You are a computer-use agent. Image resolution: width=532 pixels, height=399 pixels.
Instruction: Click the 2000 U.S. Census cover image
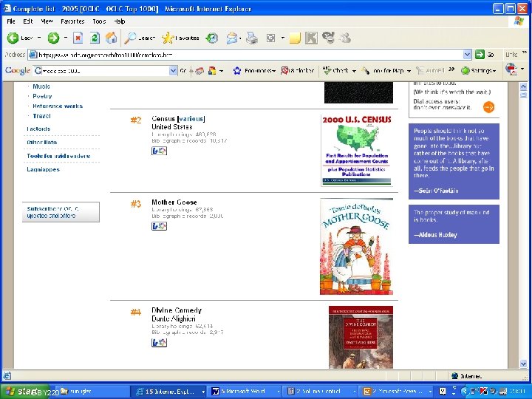click(x=357, y=150)
